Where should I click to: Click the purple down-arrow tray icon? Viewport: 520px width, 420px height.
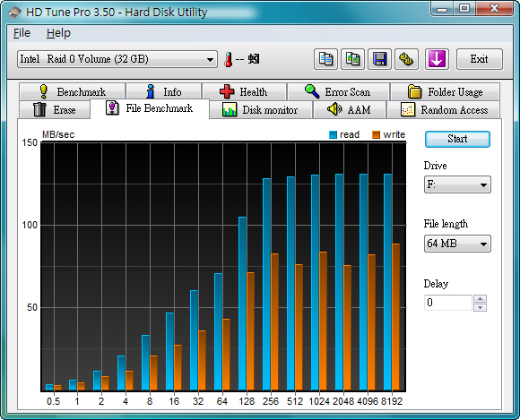point(437,59)
